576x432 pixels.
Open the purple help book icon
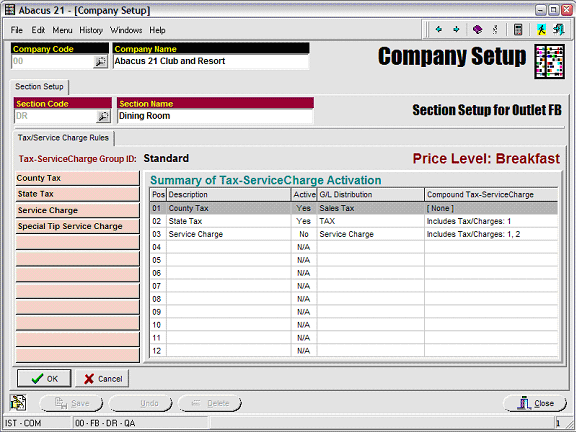point(477,29)
